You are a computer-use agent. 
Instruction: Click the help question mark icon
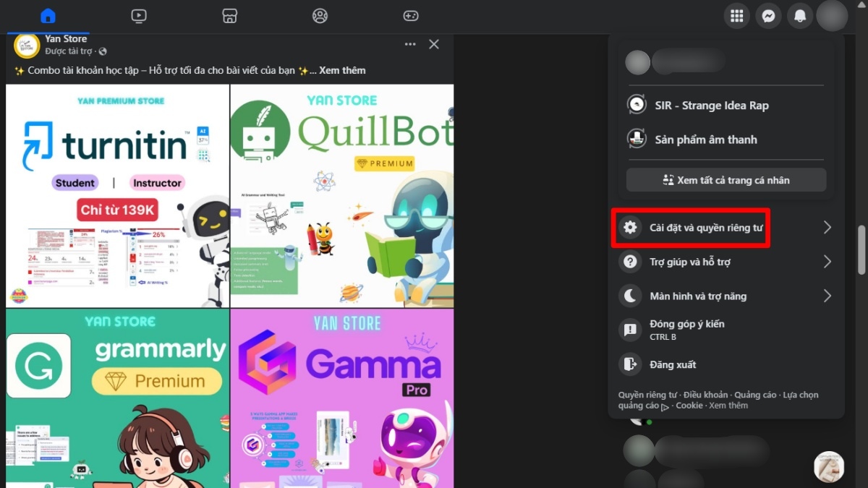point(630,262)
